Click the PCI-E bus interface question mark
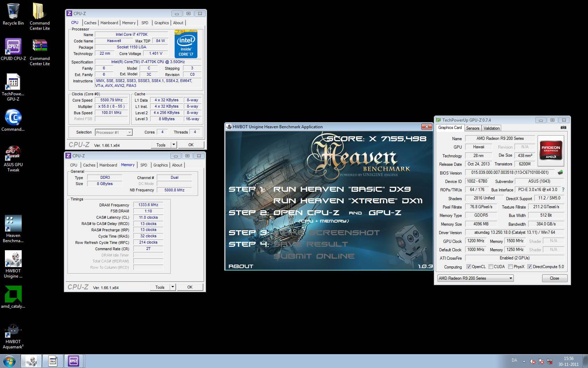588x368 pixels. tap(563, 190)
